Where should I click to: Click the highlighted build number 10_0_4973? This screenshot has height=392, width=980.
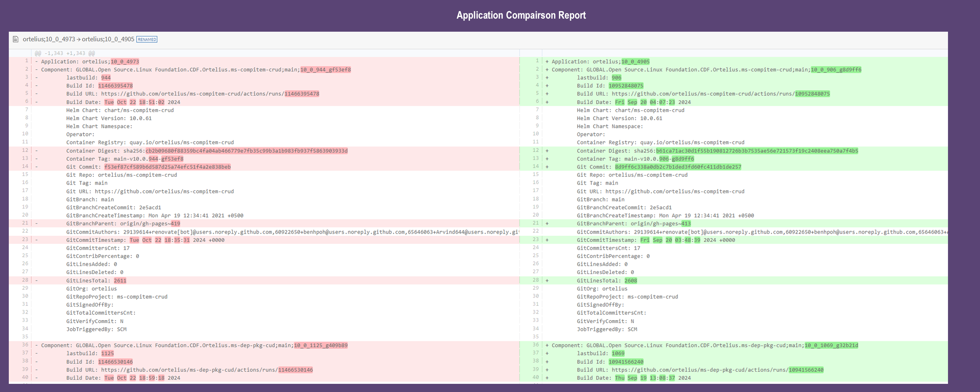tap(124, 61)
